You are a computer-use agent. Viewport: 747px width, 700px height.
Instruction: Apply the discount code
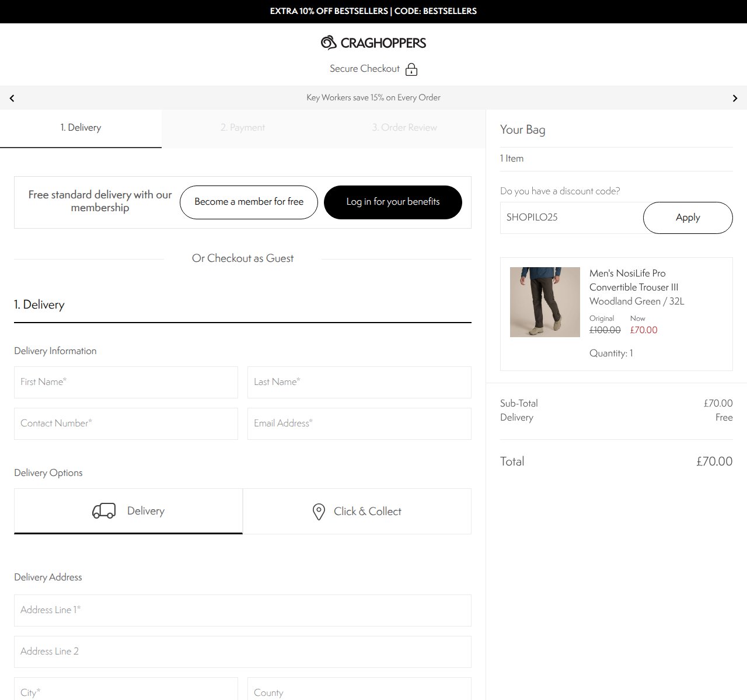pos(688,218)
